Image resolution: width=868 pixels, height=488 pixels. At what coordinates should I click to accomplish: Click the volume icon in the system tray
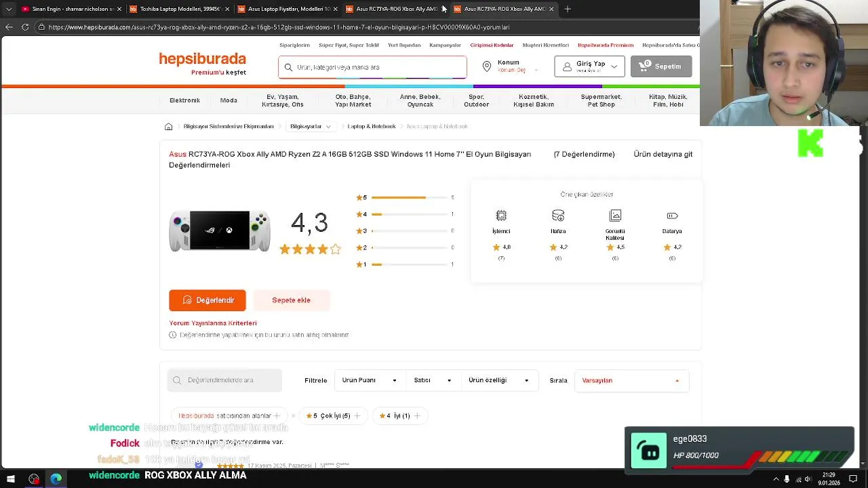click(808, 479)
